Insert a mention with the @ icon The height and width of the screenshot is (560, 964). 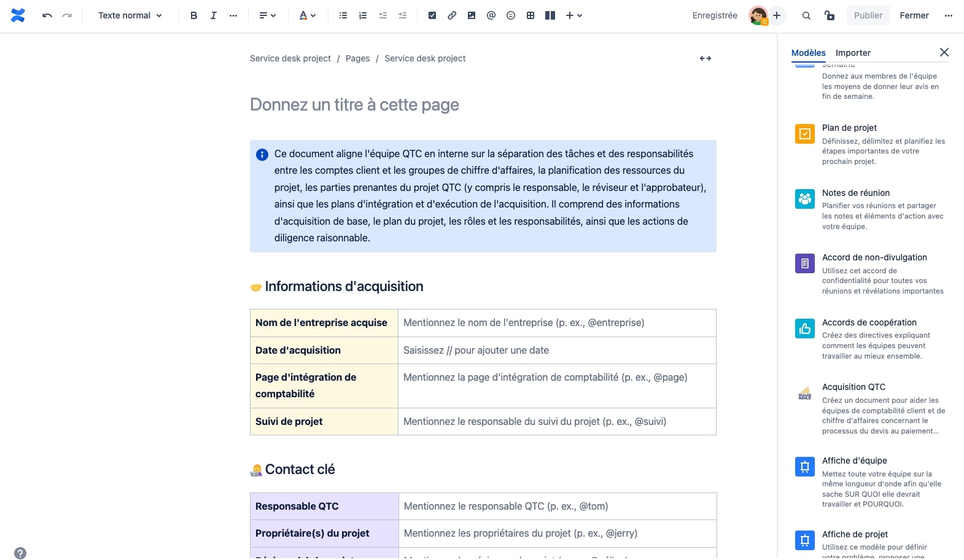tap(491, 15)
